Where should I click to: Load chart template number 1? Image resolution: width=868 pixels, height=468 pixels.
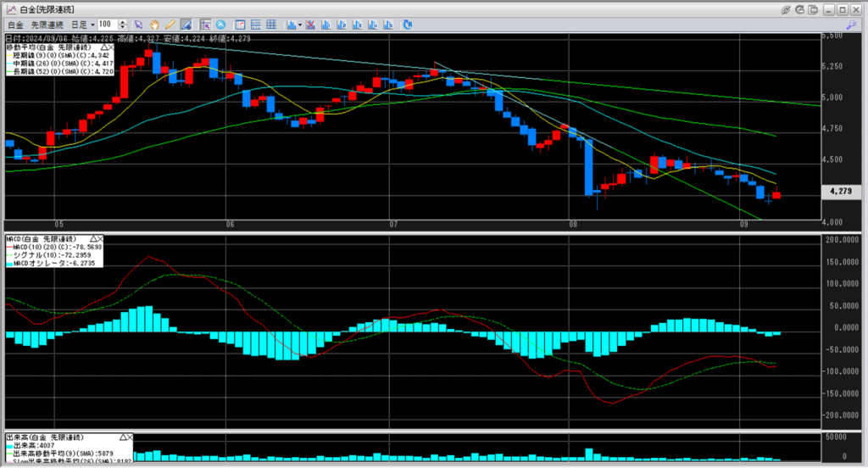click(x=326, y=25)
